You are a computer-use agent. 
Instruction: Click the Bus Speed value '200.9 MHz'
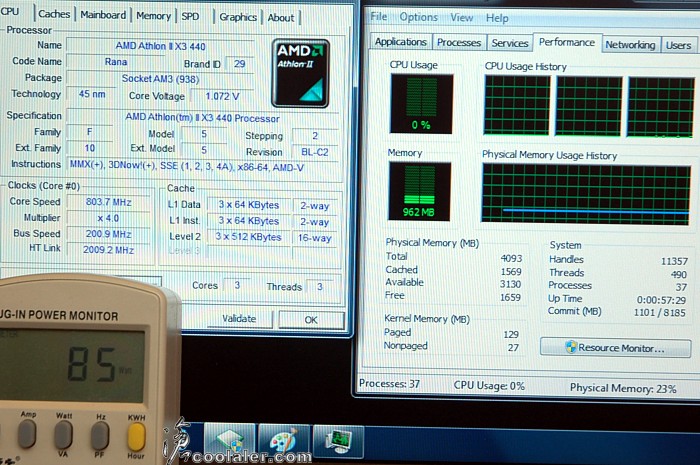(x=108, y=234)
